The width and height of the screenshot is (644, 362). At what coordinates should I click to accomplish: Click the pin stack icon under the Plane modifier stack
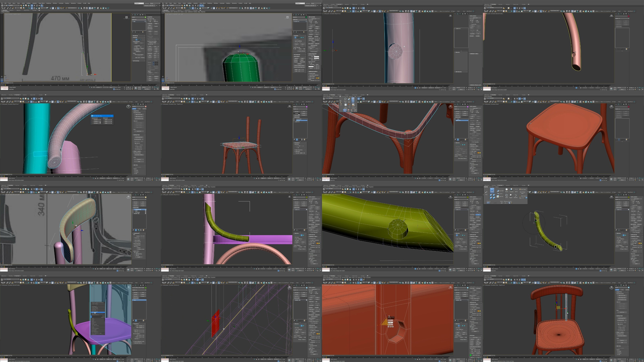pos(133,321)
